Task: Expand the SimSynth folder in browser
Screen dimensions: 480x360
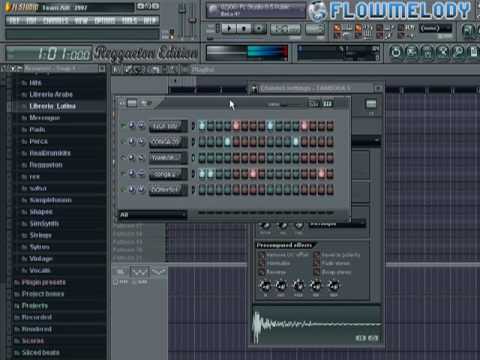Action: (44, 223)
